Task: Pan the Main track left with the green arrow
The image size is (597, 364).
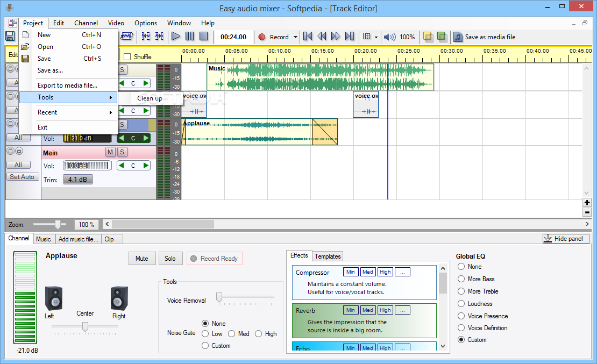Action: (121, 165)
